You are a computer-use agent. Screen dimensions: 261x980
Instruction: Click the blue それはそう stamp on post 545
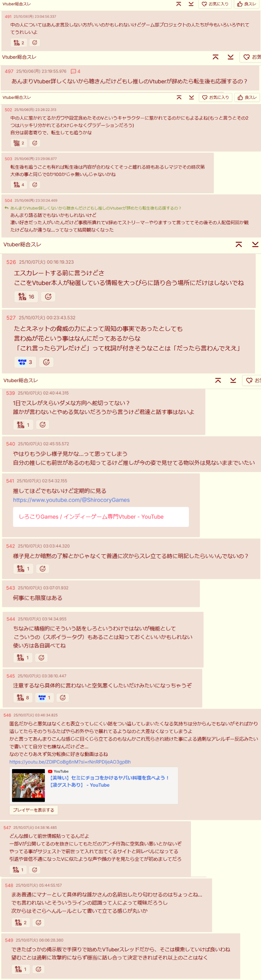tap(44, 698)
